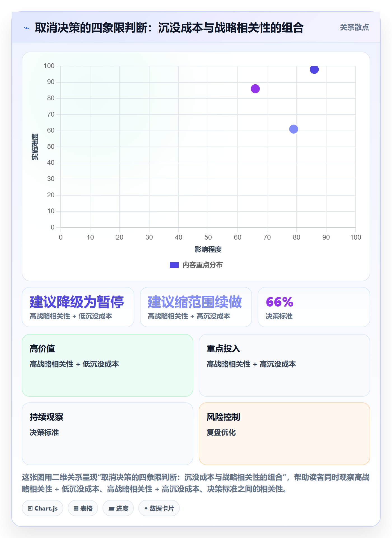Click 决策标准 text in 持续观察 card
The height and width of the screenshot is (538, 392).
44,433
